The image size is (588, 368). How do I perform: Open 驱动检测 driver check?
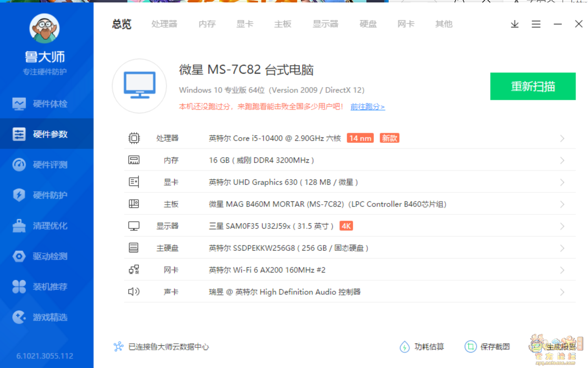pyautogui.click(x=47, y=256)
